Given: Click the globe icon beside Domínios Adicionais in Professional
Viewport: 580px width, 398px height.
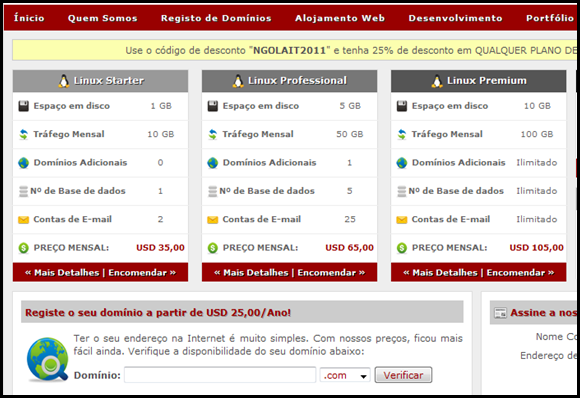Looking at the screenshot, I should 213,163.
